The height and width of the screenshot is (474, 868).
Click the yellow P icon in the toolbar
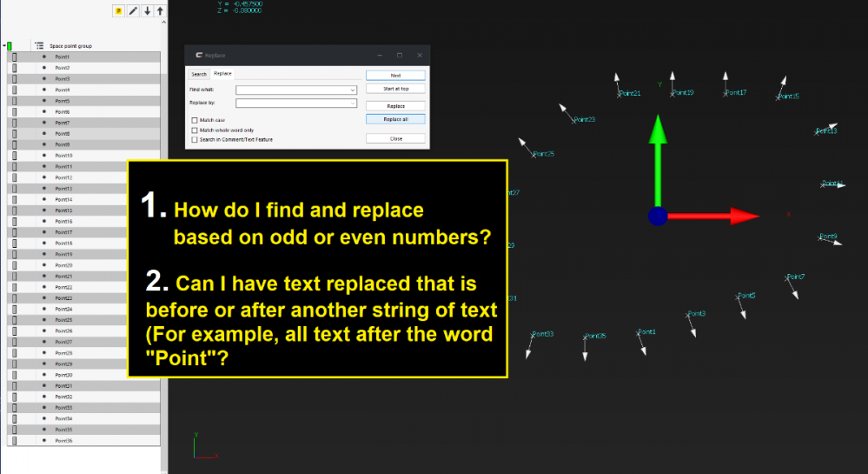(118, 11)
